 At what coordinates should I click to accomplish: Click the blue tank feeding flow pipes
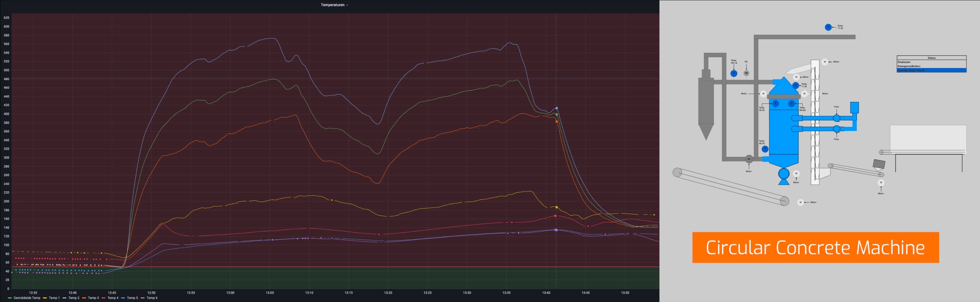pos(855,107)
